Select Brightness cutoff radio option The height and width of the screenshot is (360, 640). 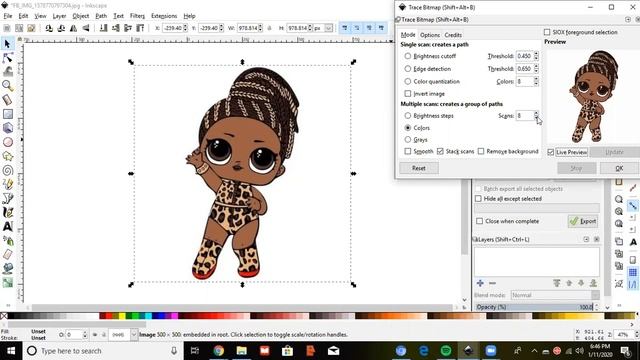click(x=407, y=56)
